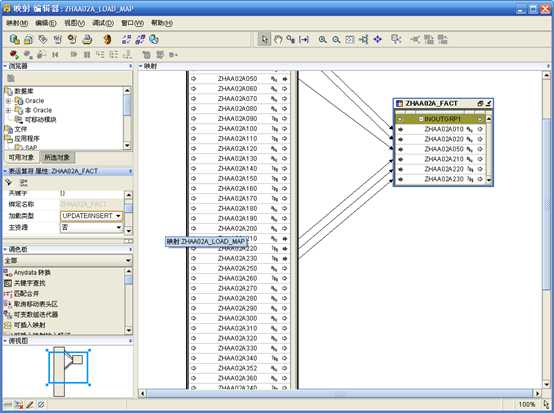Click the horizontal span arrows toolbar icon
This screenshot has height=413, width=554.
point(304,40)
